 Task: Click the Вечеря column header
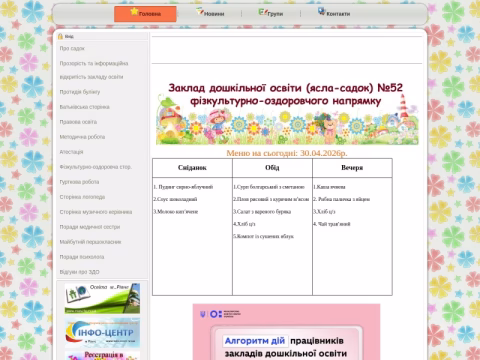tap(352, 168)
